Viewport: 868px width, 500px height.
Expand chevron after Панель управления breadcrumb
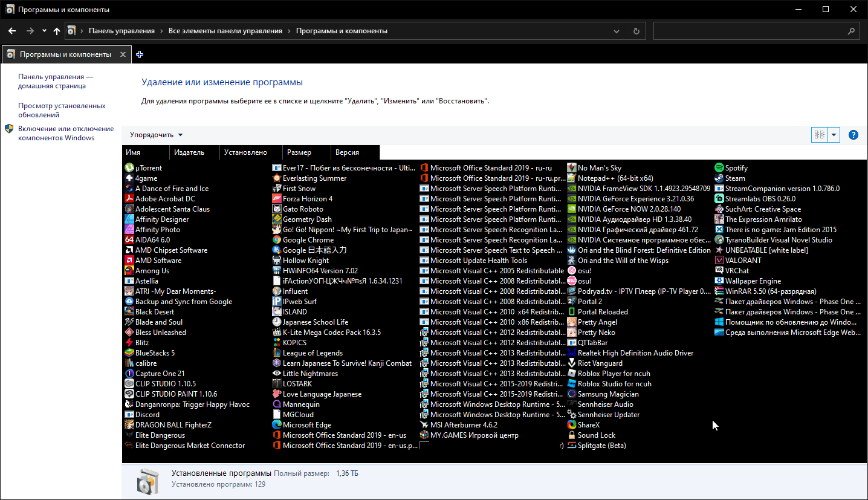(x=162, y=31)
